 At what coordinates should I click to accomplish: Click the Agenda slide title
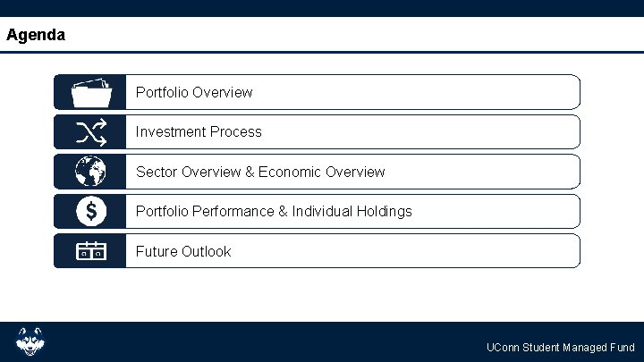coord(35,36)
